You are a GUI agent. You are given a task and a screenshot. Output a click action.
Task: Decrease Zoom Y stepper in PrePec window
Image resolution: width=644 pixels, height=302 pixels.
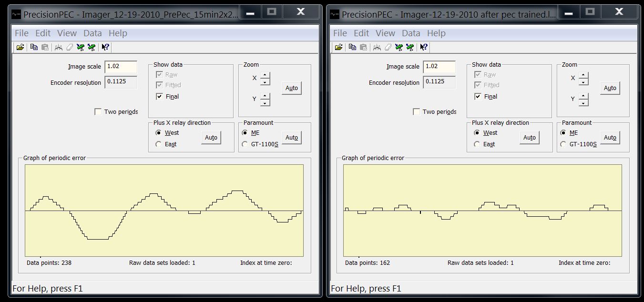click(x=265, y=102)
